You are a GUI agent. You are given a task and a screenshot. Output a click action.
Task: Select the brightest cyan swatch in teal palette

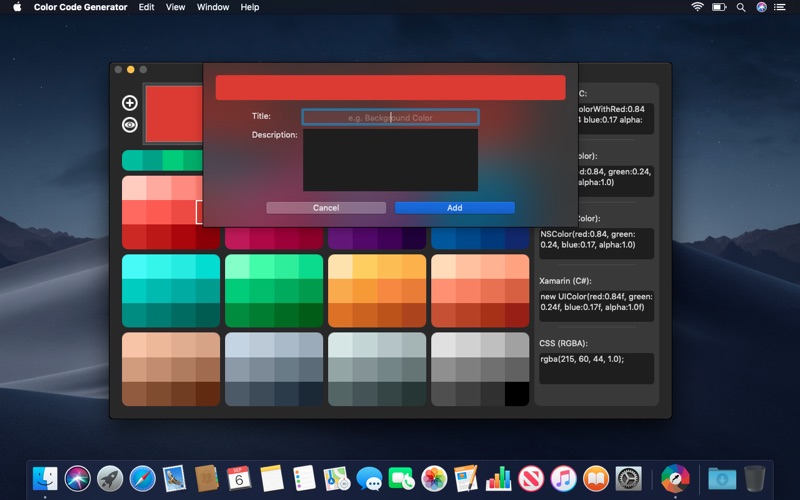point(134,266)
